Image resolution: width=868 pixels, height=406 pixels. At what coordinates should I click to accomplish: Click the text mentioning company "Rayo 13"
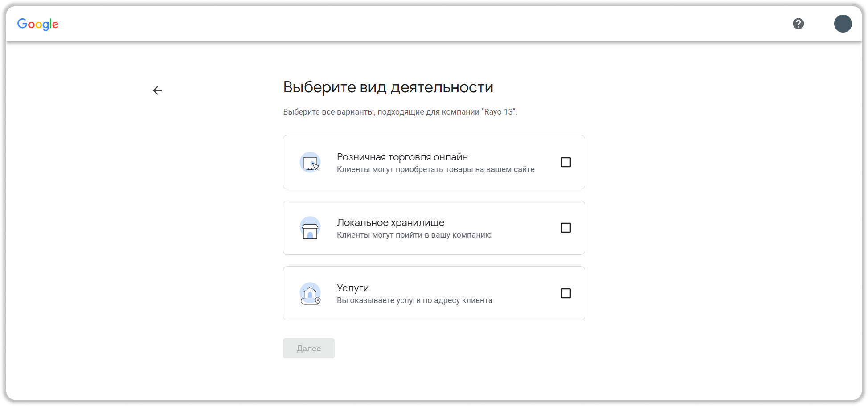(400, 112)
